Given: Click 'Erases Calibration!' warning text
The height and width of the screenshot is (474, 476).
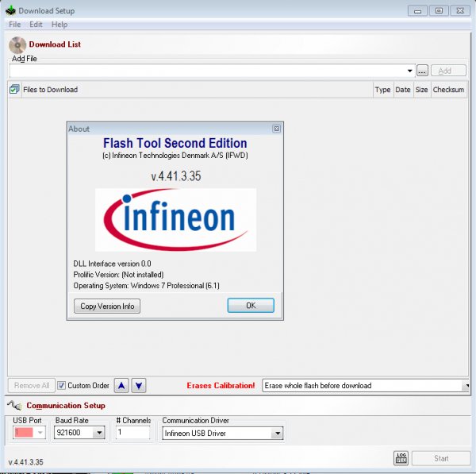Looking at the screenshot, I should 221,386.
